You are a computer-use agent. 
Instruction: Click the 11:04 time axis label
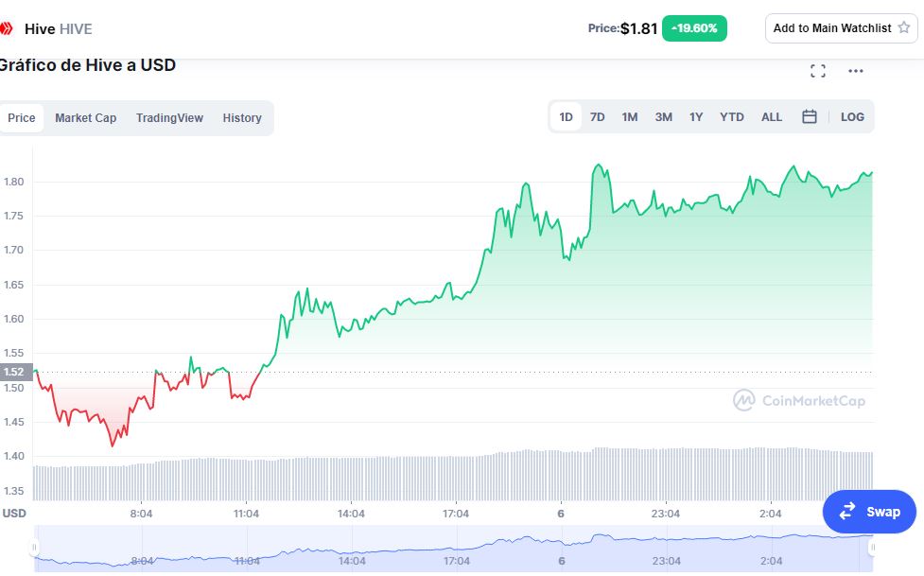pyautogui.click(x=246, y=514)
